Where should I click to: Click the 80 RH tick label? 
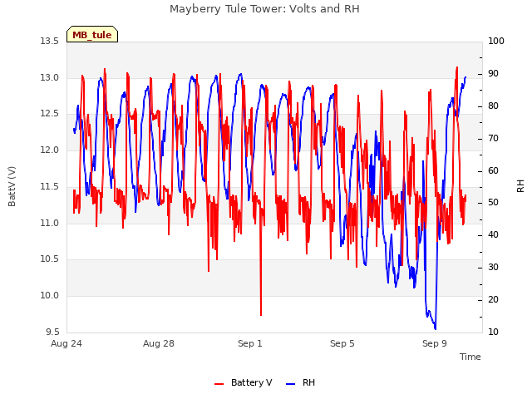[x=493, y=106]
